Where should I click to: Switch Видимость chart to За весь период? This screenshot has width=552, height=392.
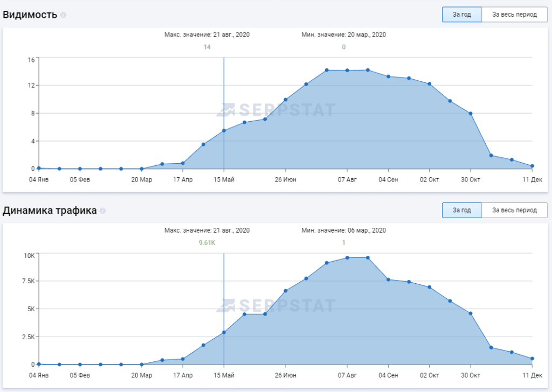tap(514, 15)
